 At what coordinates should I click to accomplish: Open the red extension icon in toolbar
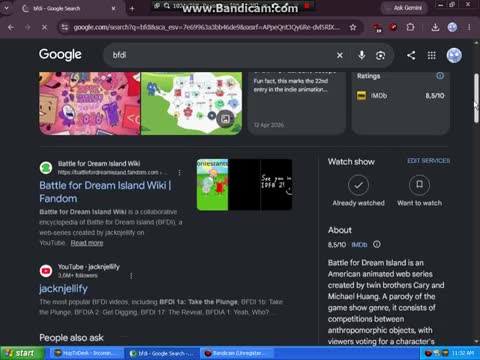coord(394,27)
